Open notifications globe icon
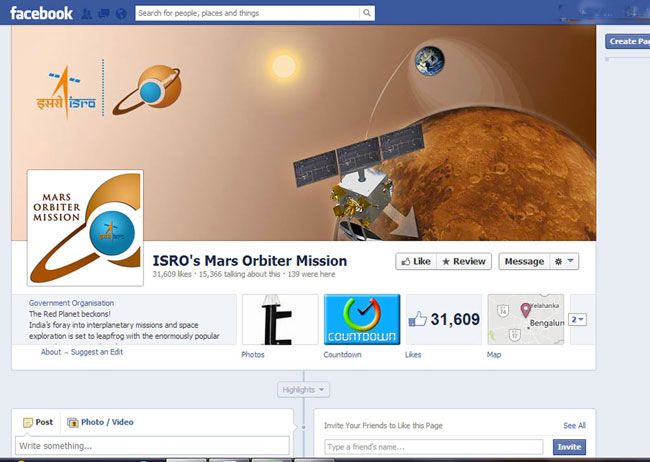The image size is (650, 462). point(121,14)
